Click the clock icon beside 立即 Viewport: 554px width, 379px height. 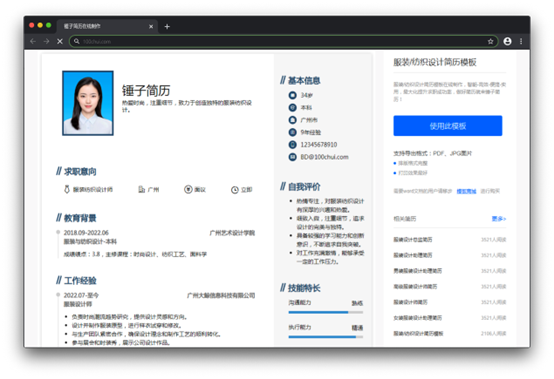click(235, 190)
